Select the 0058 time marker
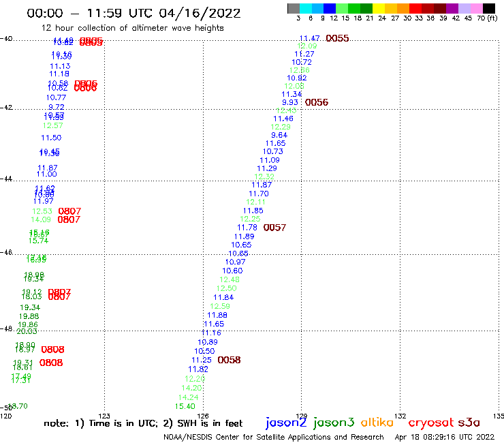 (229, 360)
